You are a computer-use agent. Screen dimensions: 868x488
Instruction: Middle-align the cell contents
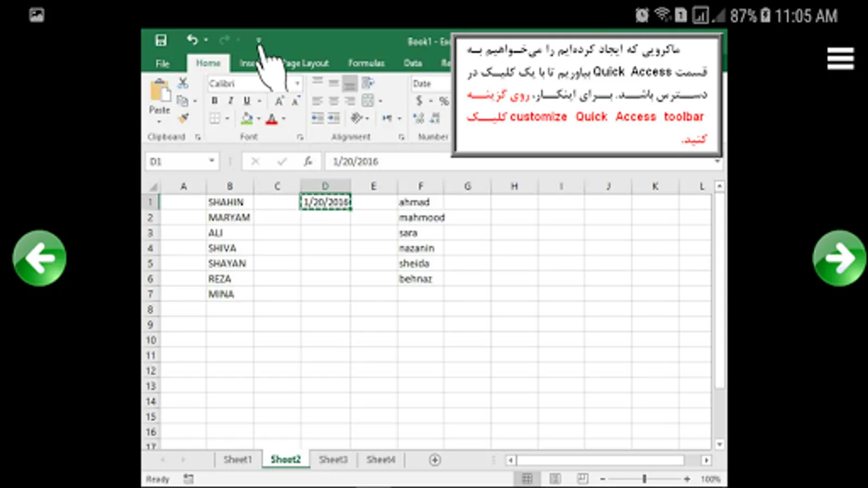(334, 82)
